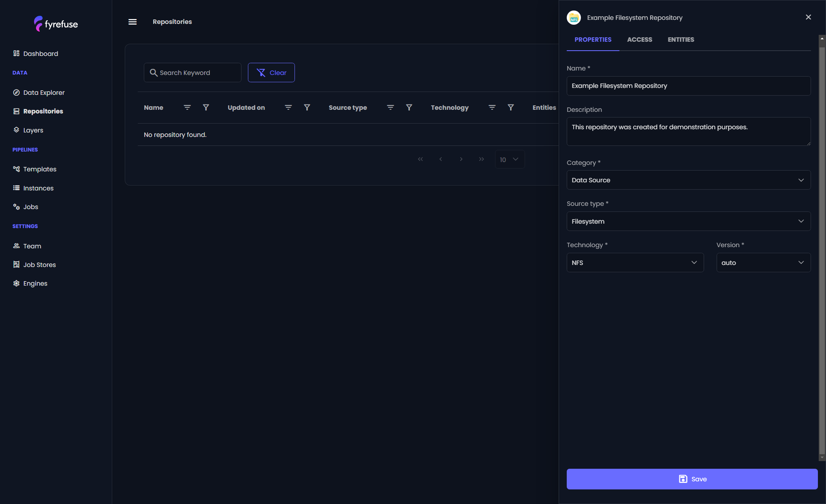Open the Templates page
826x504 pixels.
39,169
